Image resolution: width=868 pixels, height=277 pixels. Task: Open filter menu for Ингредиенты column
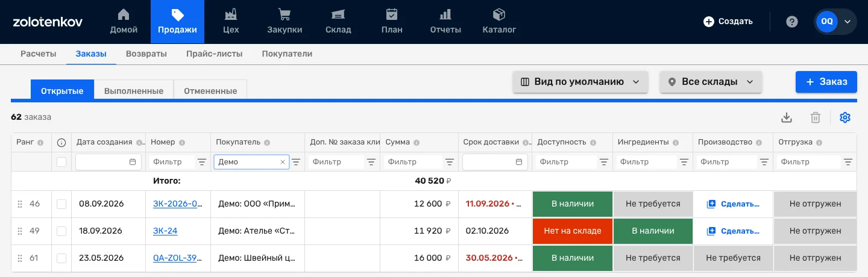tap(684, 162)
